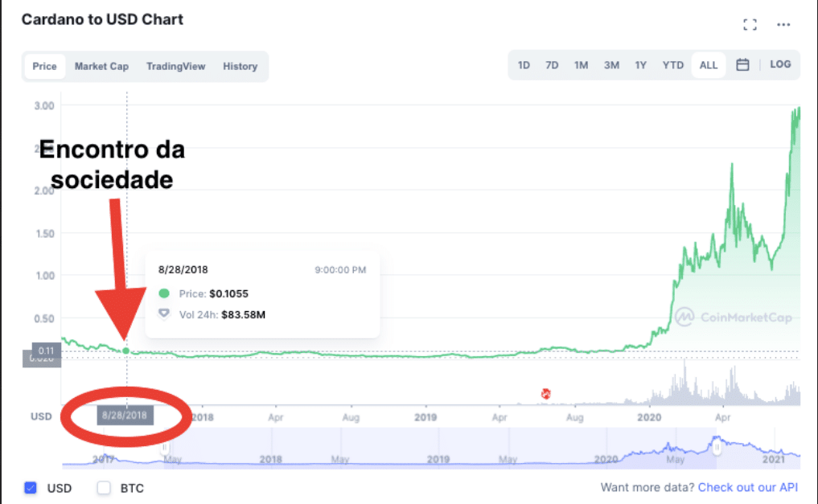Select the History tab

click(240, 66)
